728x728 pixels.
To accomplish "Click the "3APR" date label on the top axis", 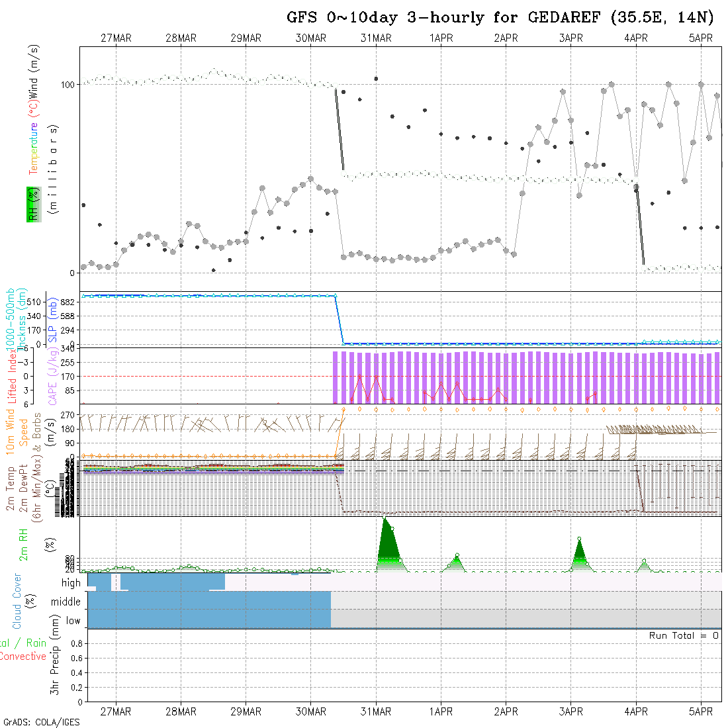I will coord(571,38).
